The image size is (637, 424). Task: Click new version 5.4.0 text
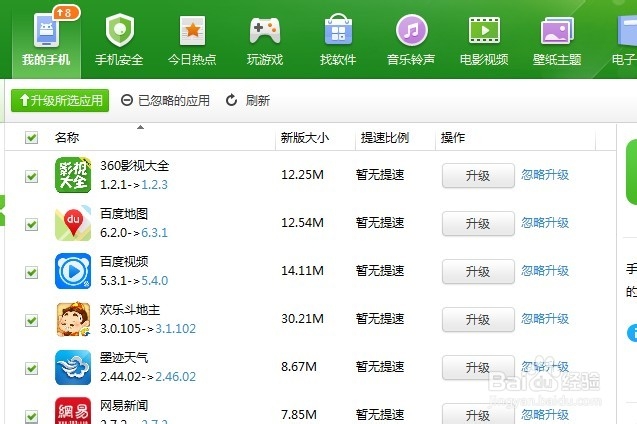154,281
